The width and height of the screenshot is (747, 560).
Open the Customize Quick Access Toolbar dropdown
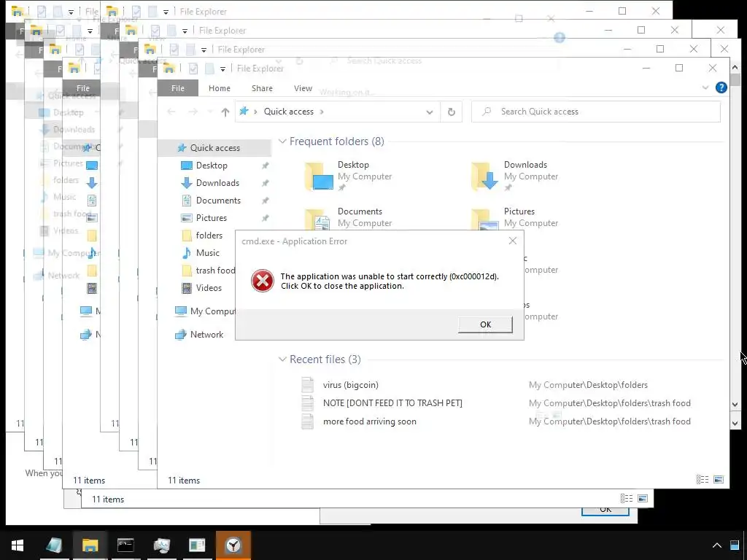[x=222, y=69]
